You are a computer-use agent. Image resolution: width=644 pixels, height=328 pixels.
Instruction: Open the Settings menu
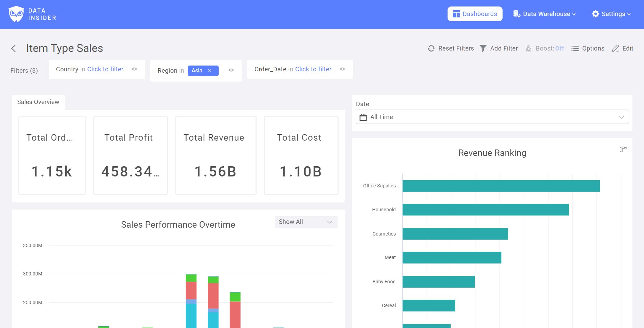point(611,14)
